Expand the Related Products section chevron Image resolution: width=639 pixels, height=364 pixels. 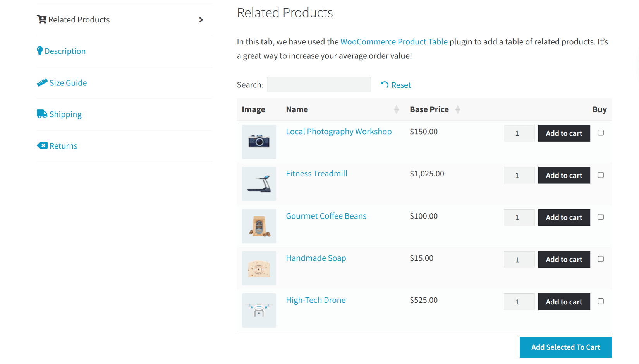[201, 20]
